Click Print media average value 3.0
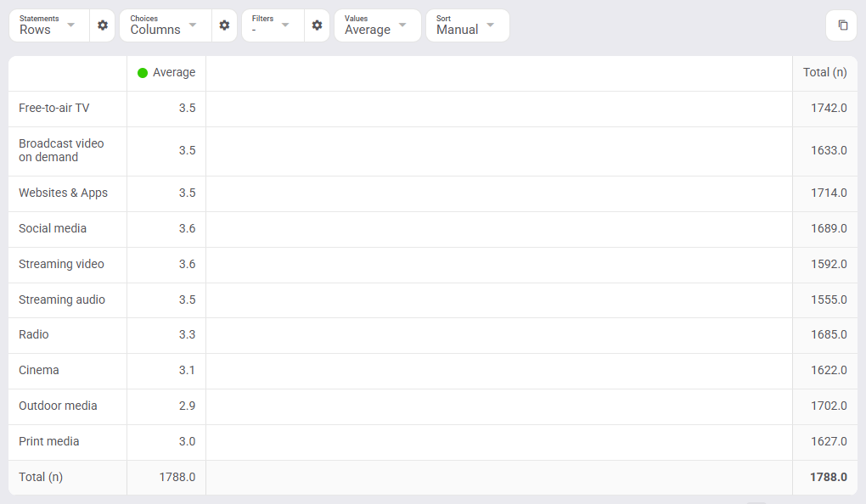The height and width of the screenshot is (504, 866). 188,441
